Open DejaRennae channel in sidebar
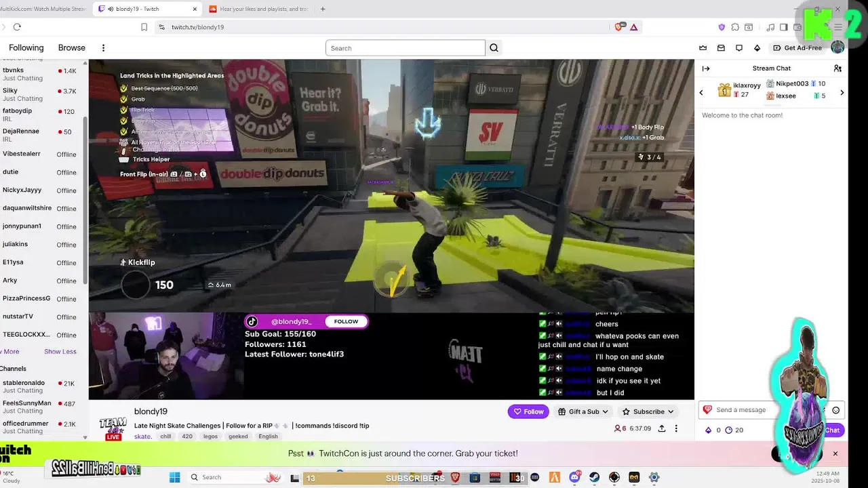 click(41, 135)
